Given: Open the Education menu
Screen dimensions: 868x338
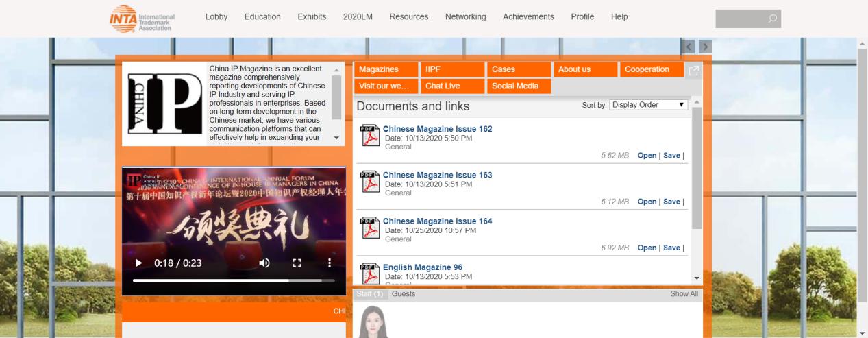Looking at the screenshot, I should [262, 16].
